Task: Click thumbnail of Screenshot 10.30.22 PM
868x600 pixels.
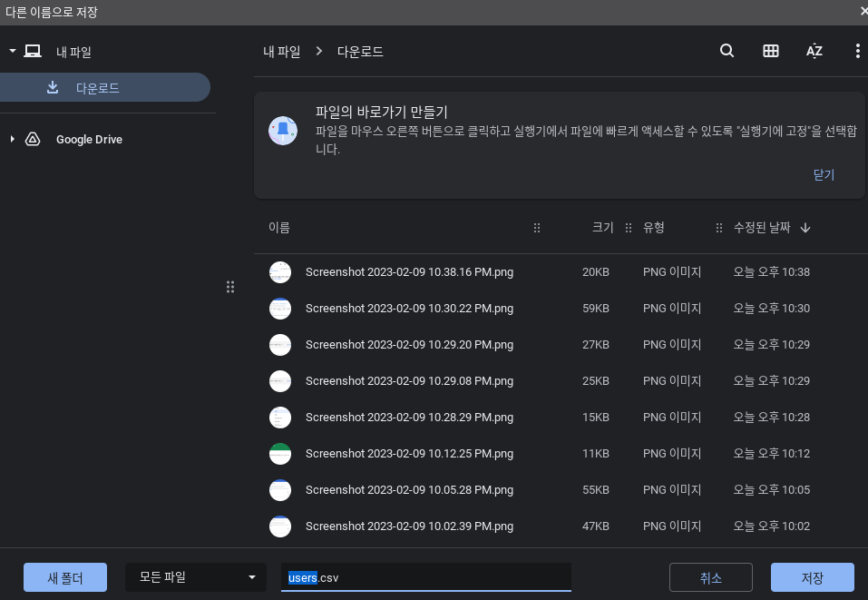Action: (x=280, y=309)
